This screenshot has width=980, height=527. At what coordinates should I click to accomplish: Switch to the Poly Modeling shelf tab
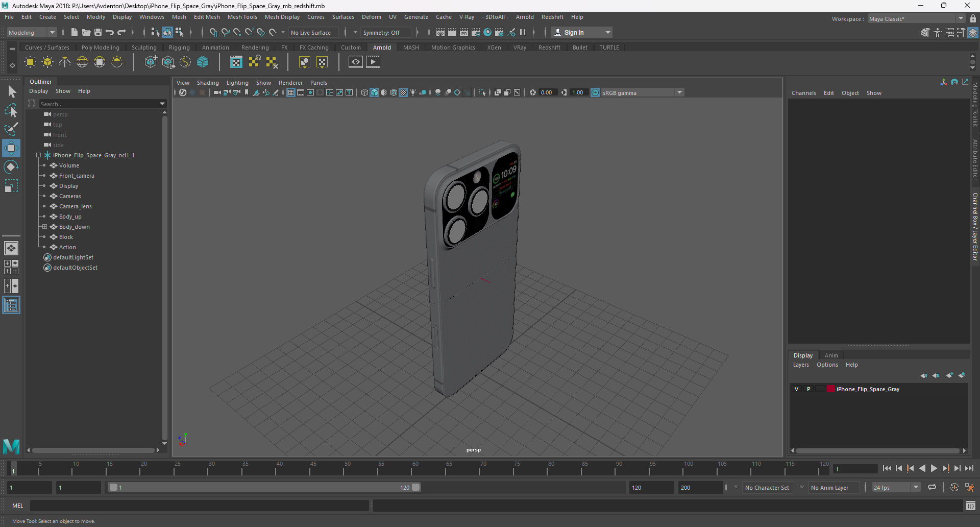click(x=100, y=47)
